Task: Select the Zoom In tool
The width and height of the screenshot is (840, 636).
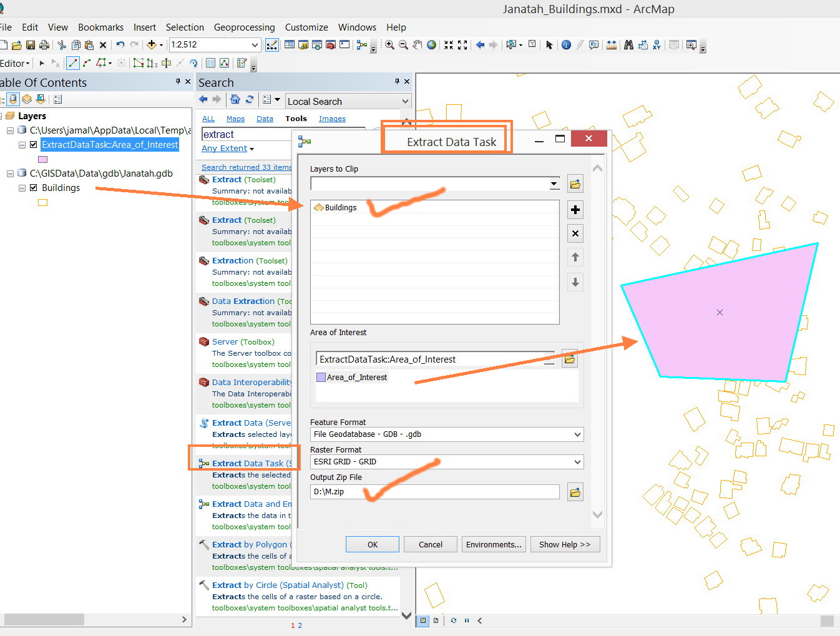Action: [x=389, y=45]
